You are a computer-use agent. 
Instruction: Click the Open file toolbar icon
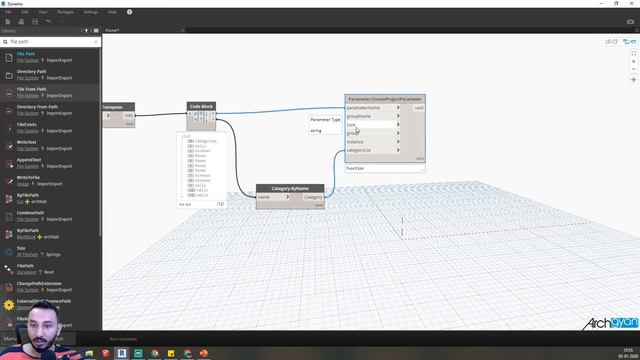point(21,22)
